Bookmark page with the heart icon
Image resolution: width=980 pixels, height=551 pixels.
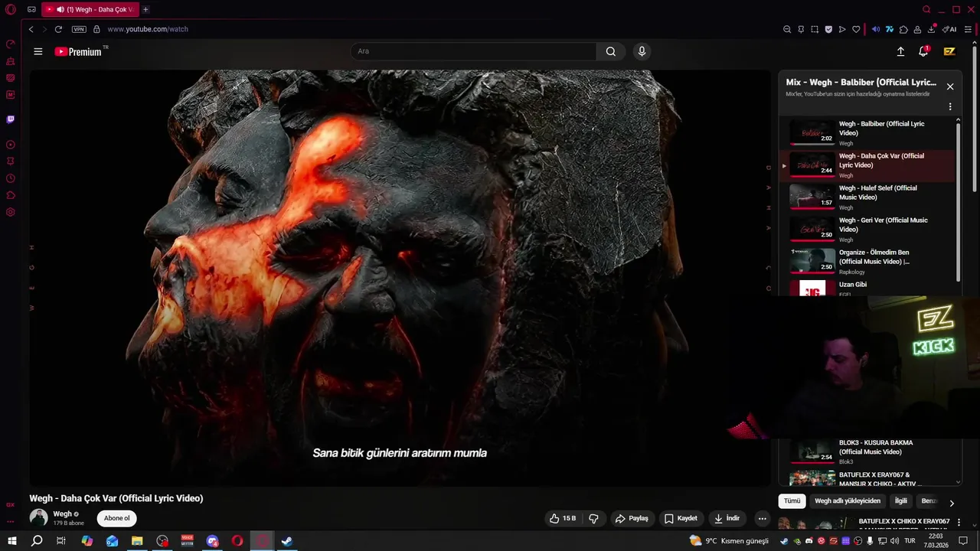(x=856, y=29)
